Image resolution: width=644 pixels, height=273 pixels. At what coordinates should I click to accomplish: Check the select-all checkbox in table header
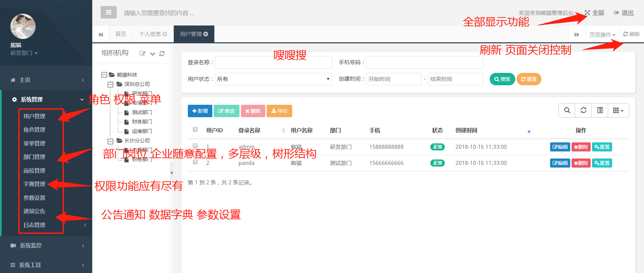click(195, 129)
